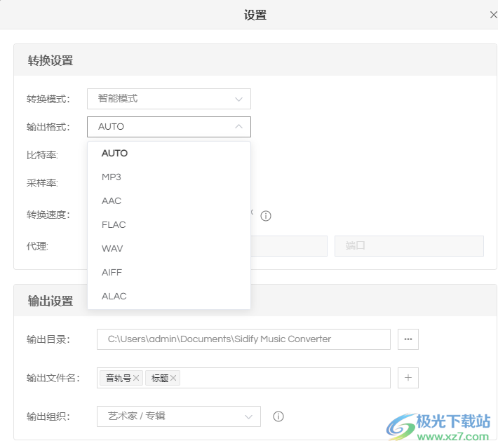Click inside the 输出文件名 tag field
This screenshot has height=448, width=498.
point(243,378)
